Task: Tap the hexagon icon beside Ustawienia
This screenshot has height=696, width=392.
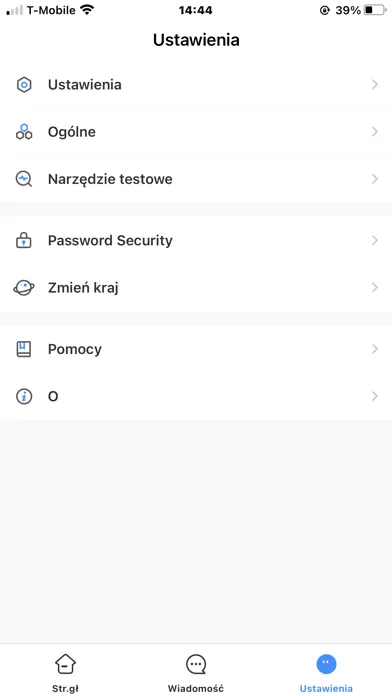Action: (x=24, y=84)
